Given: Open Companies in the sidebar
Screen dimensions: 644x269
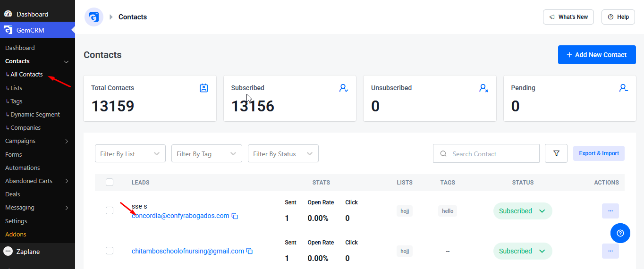Looking at the screenshot, I should [25, 127].
